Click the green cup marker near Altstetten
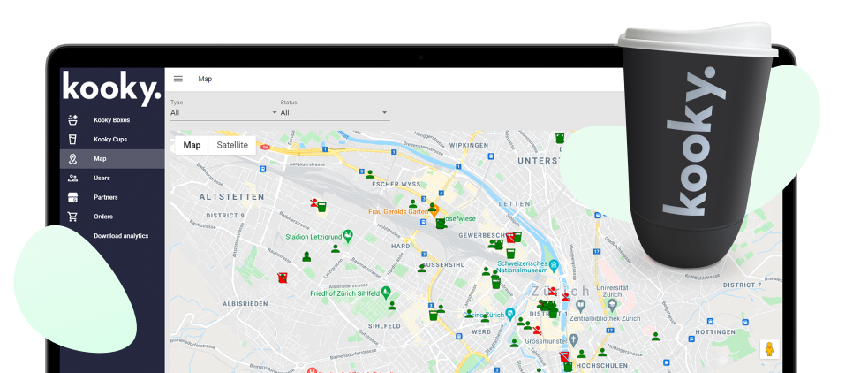The width and height of the screenshot is (868, 373). (321, 207)
